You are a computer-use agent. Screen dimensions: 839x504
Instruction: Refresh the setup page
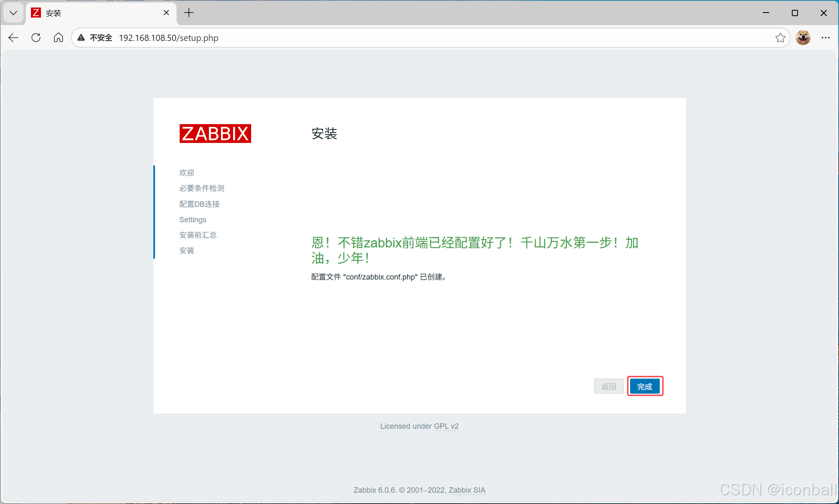click(36, 38)
